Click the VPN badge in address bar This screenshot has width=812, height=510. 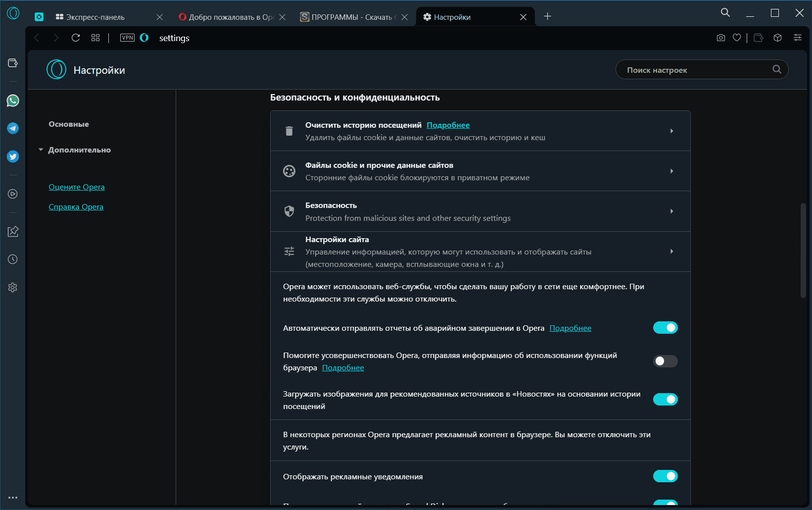127,38
